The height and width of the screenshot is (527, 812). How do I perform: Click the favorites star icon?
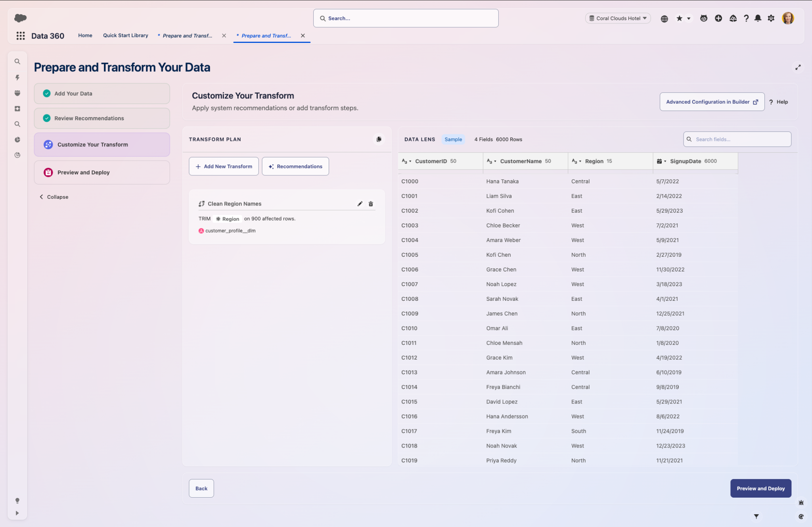coord(680,18)
